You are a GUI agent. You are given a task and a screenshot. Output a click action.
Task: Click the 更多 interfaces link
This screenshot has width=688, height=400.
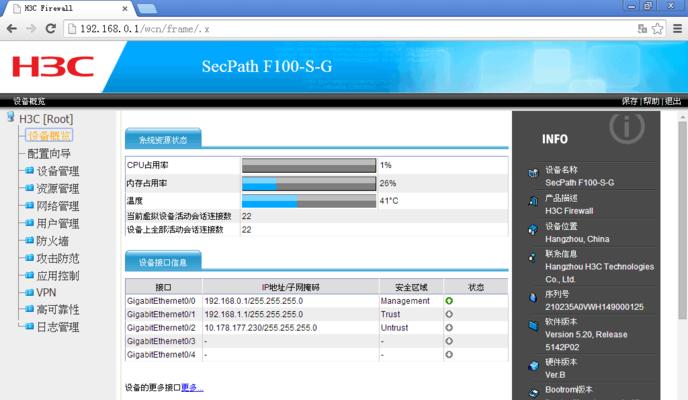tap(192, 387)
